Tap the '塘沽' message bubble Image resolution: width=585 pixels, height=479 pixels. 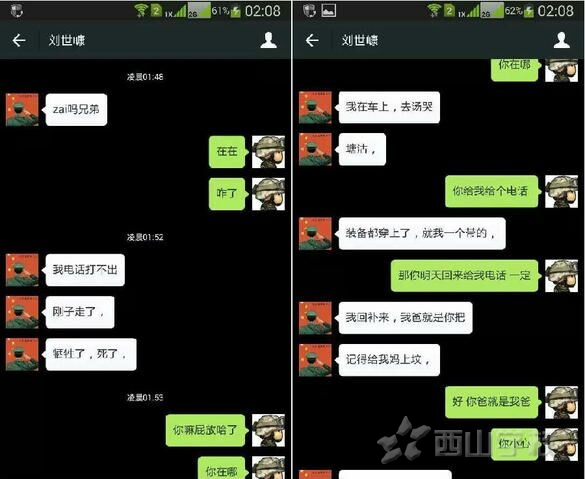(x=362, y=149)
